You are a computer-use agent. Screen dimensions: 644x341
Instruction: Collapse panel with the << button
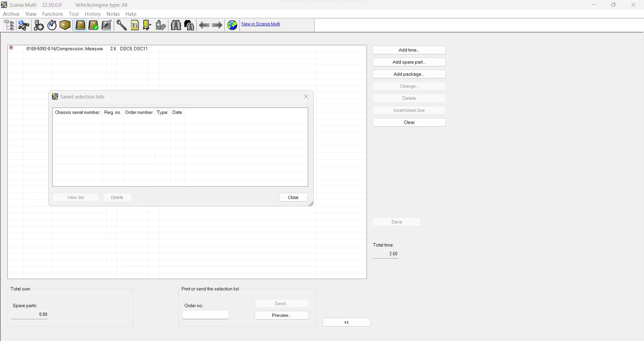346,322
